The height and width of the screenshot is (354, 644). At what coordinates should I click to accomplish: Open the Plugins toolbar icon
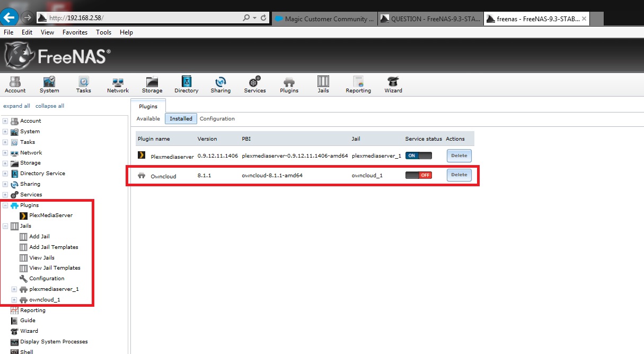289,84
